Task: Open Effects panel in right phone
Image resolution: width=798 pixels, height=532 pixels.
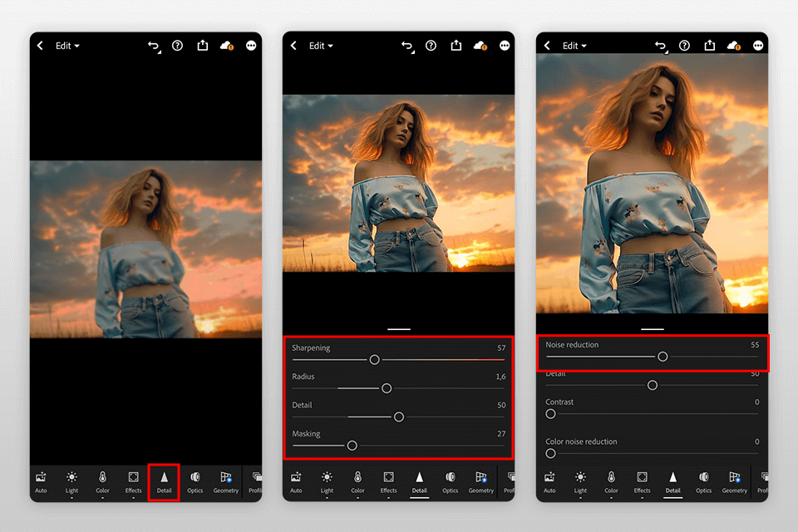Action: pos(642,482)
